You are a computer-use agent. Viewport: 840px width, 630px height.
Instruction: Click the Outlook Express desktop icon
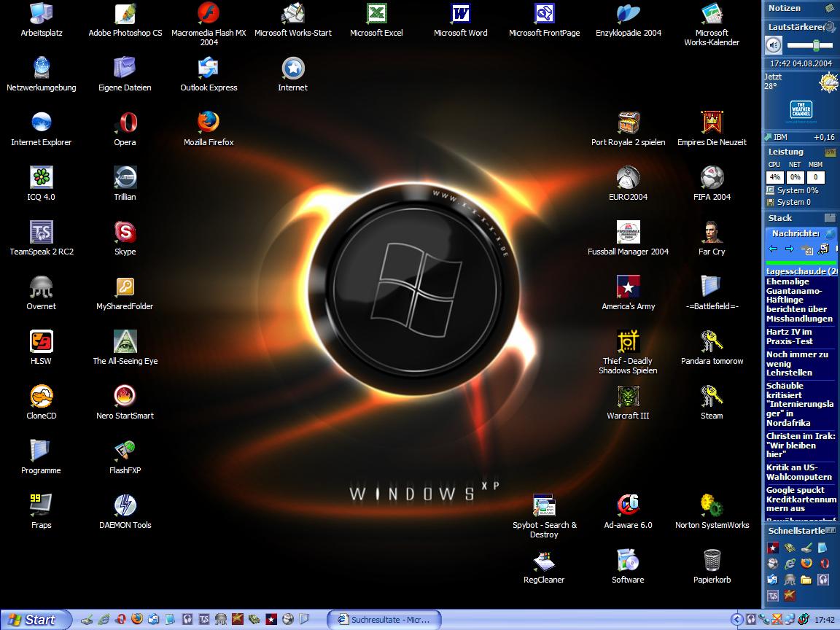[x=209, y=68]
